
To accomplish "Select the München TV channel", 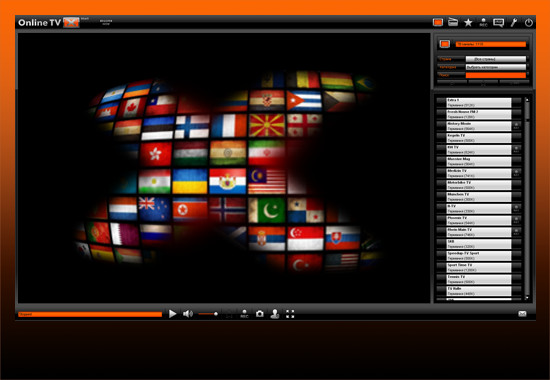I will pos(479,197).
